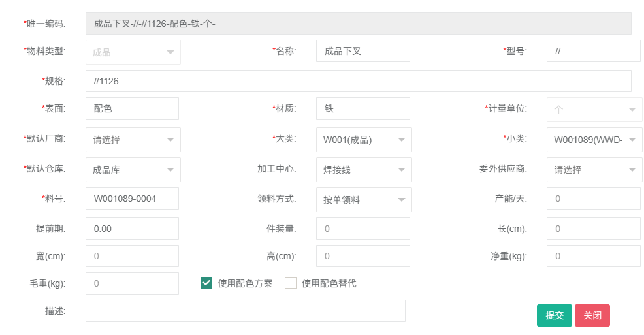
Task: Click the red 关闭 button
Action: coord(592,315)
